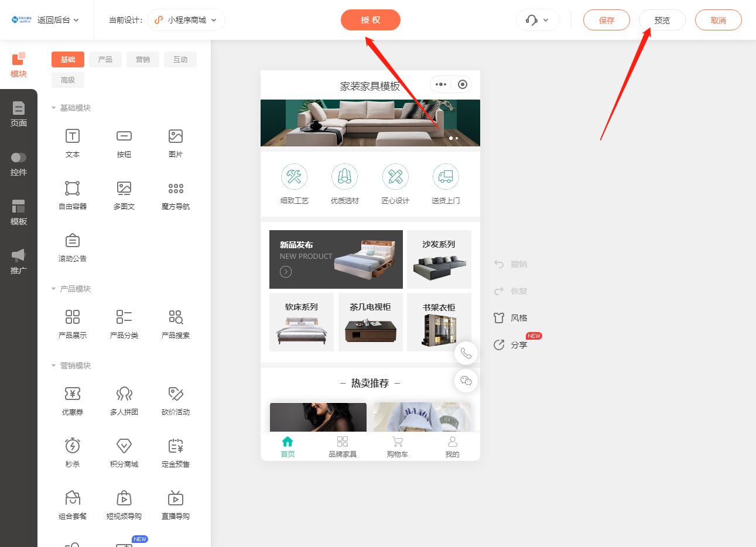
Task: Switch to the 高级 module tab
Action: tap(68, 80)
